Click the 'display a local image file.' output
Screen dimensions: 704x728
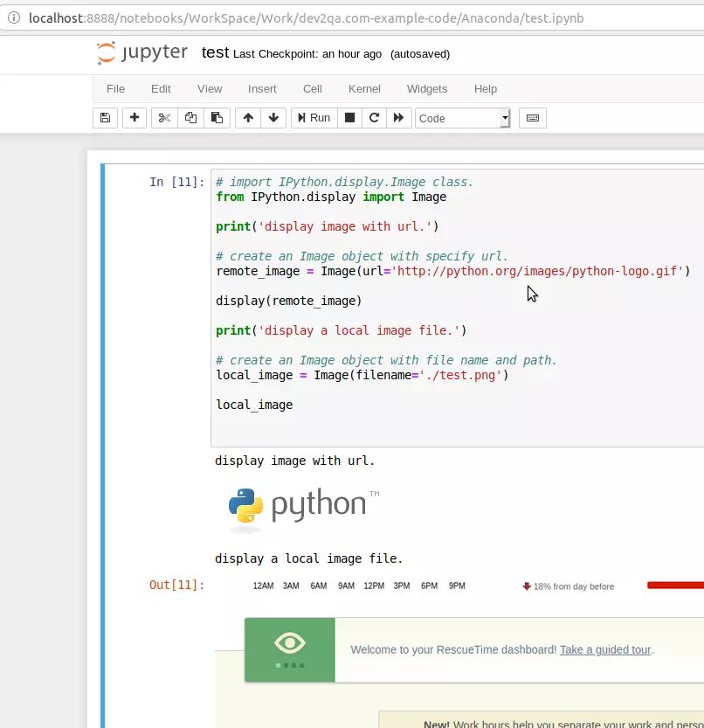pyautogui.click(x=308, y=558)
